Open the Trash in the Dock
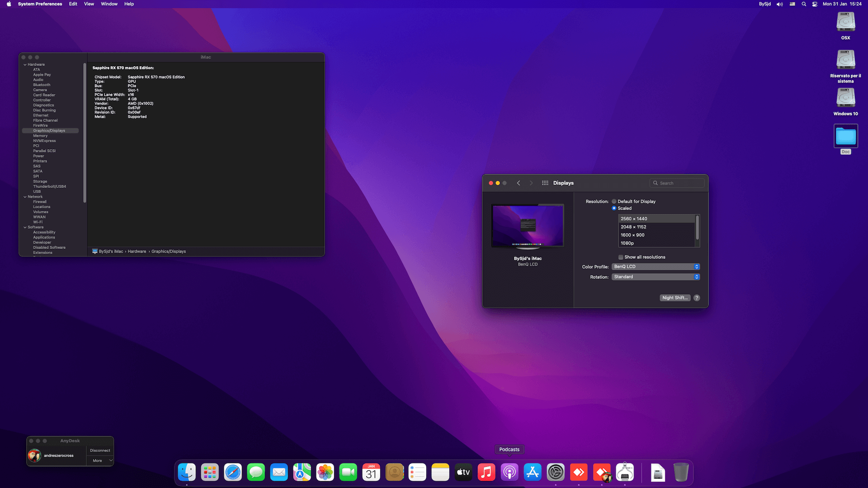This screenshot has height=488, width=868. [x=681, y=473]
